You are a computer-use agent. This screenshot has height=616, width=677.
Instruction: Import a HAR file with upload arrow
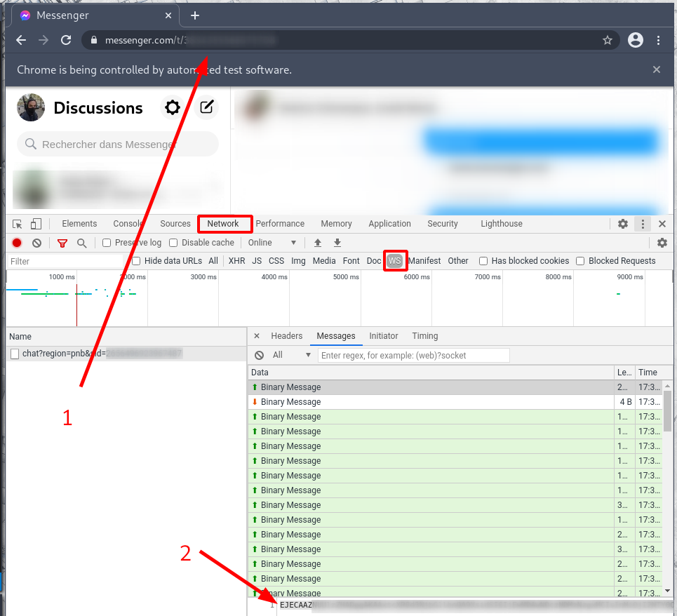click(x=318, y=243)
